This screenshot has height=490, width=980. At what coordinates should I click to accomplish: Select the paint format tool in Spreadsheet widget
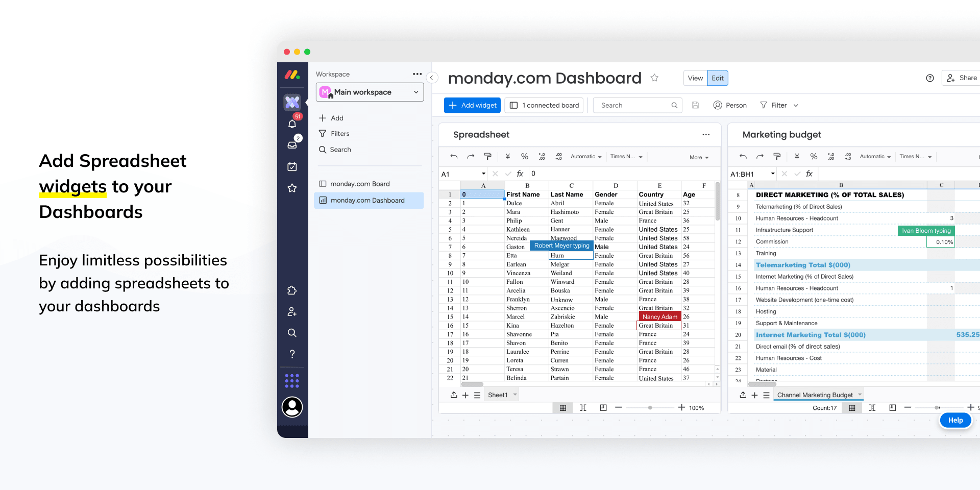(487, 156)
